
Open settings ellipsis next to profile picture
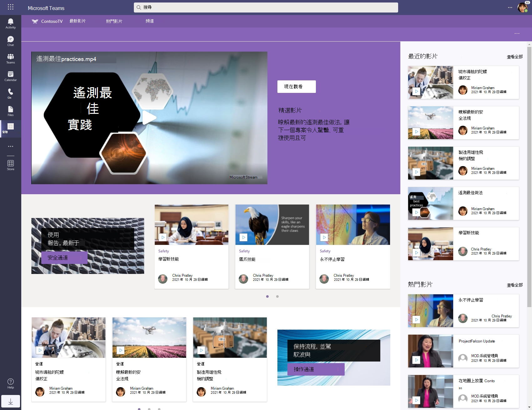click(510, 8)
